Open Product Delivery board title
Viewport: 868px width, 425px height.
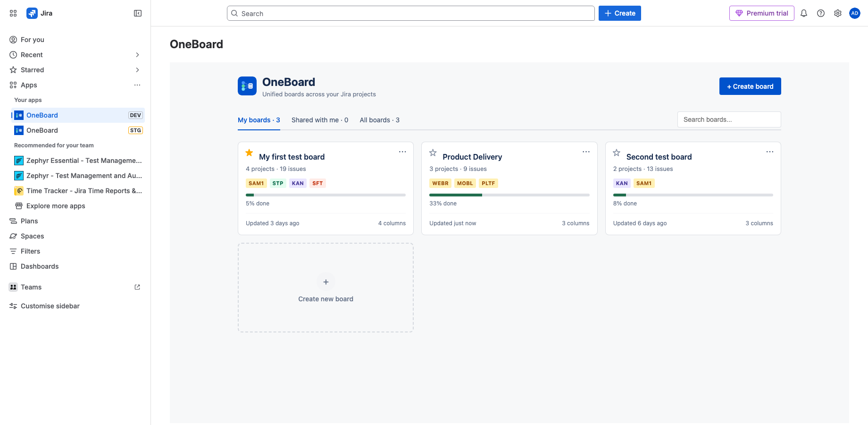[472, 157]
